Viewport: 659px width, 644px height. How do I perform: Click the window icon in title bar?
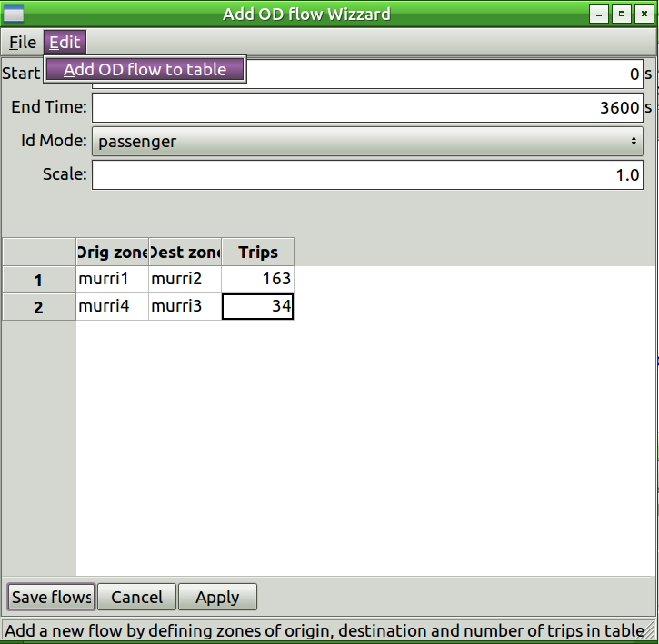pos(14,14)
